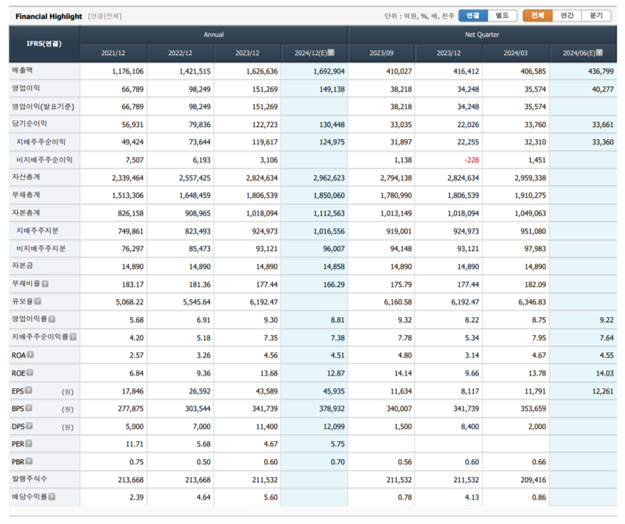Screen dimensions: 625x524
Task: Click the 부채총계 row label
Action: (26, 195)
